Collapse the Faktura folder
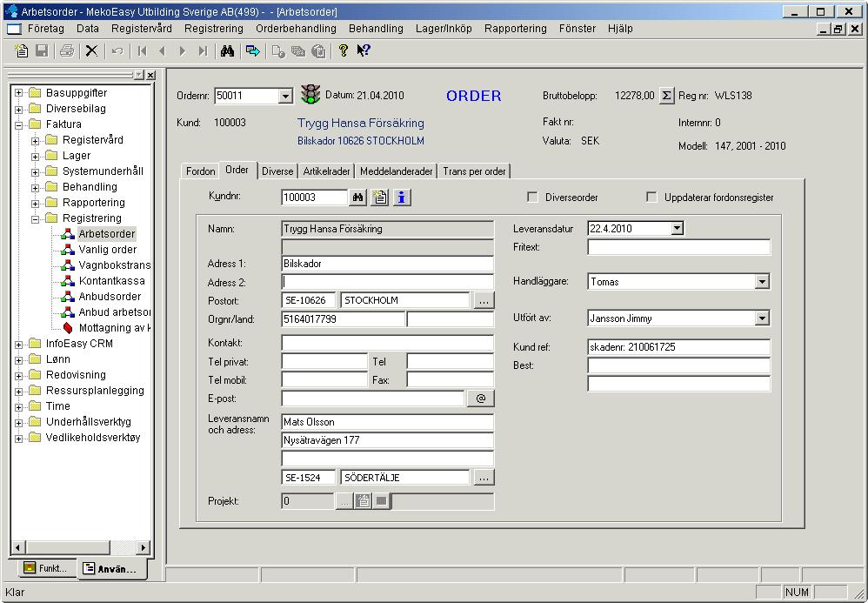Screen dimensions: 868x603 (x=19, y=124)
